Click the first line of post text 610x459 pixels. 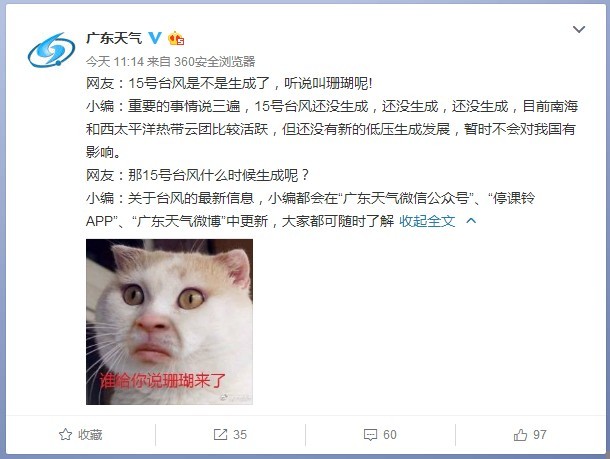click(x=229, y=83)
